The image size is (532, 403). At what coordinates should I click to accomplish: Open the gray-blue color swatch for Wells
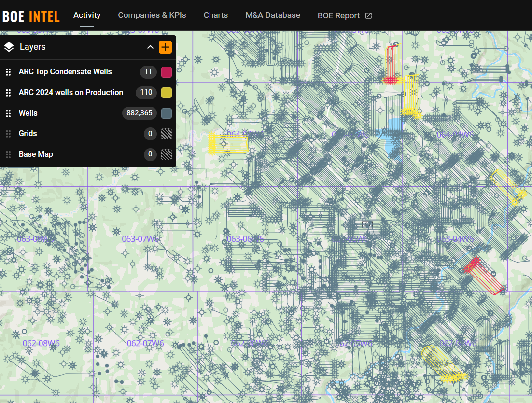(x=166, y=113)
